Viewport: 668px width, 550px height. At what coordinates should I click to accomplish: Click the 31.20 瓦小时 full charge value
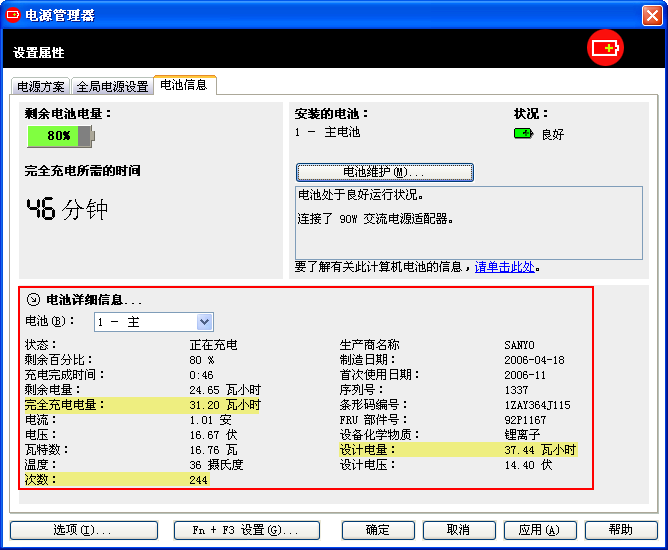tap(225, 405)
